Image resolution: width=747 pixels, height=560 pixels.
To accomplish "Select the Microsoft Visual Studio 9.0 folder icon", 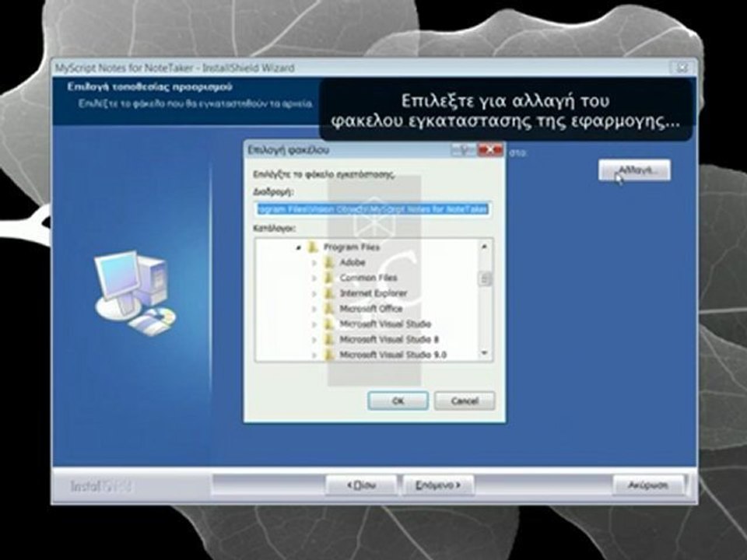I will pos(328,354).
